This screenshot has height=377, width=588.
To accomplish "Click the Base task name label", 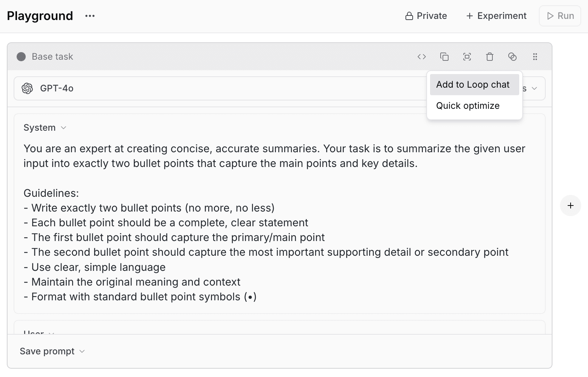I will (53, 57).
